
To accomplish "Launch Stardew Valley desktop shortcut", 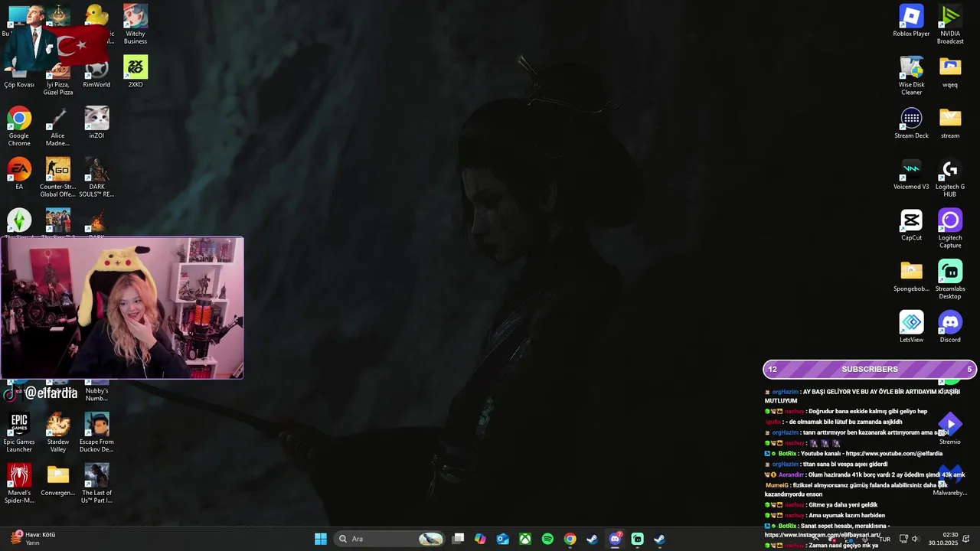I will tap(57, 432).
